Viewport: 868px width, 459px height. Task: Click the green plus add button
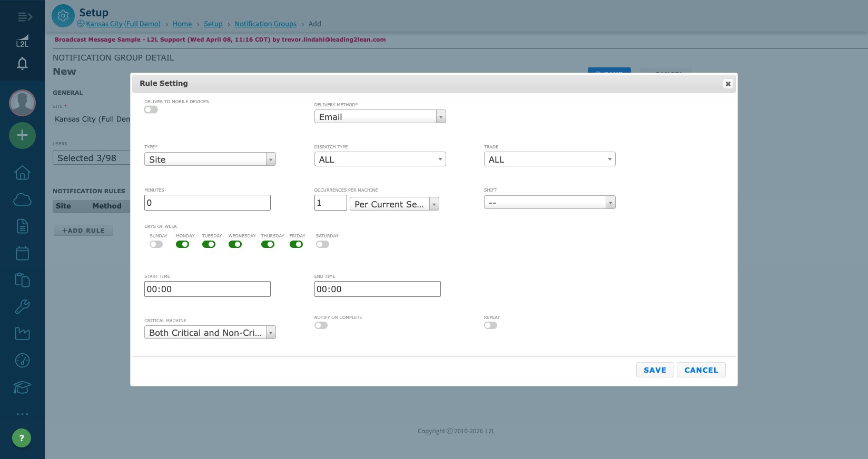pos(22,135)
